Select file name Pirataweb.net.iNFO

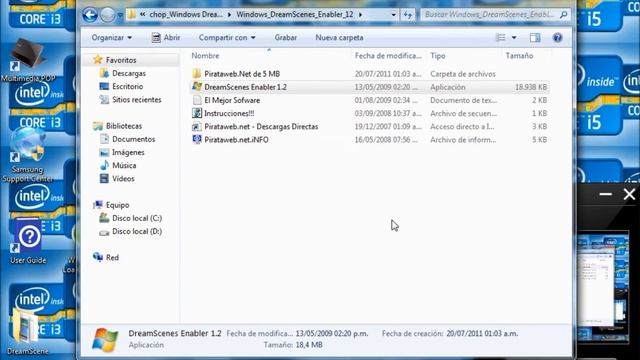236,140
